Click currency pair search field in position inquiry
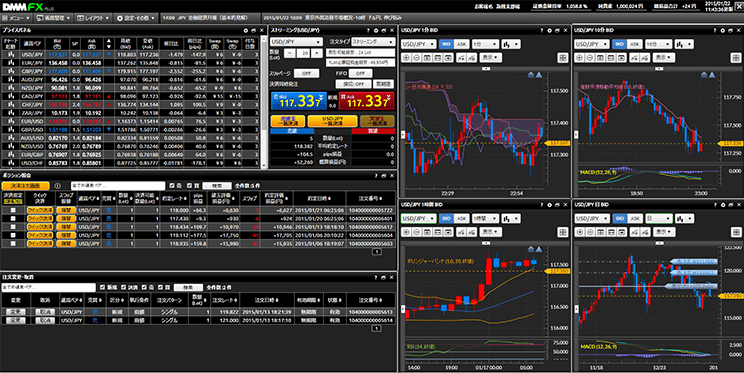Image resolution: width=744 pixels, height=373 pixels. 118,186
